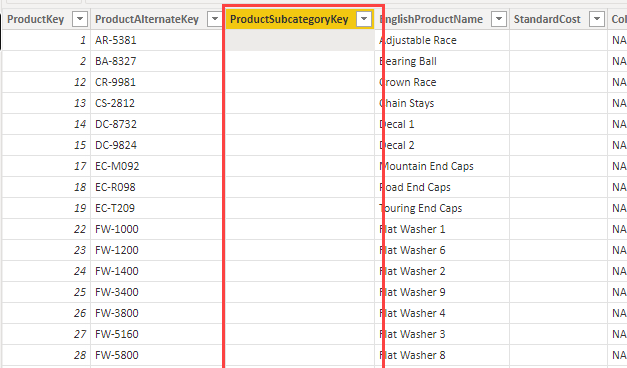Click ProductKey value 15
This screenshot has width=627, height=368.
(x=46, y=145)
